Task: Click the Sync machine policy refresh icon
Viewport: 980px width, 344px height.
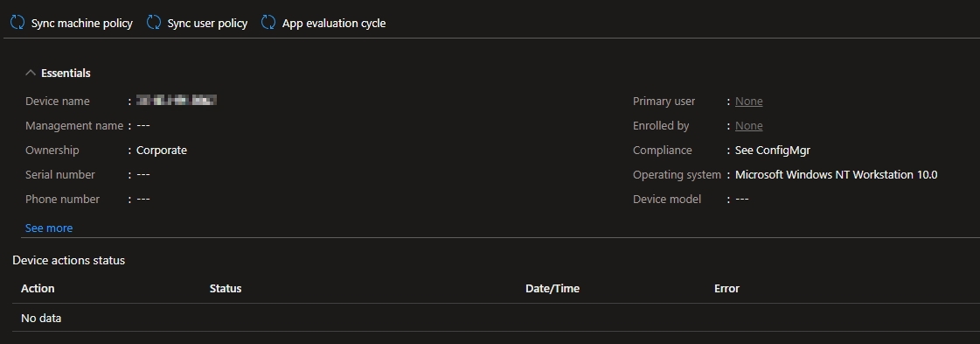Action: point(17,23)
